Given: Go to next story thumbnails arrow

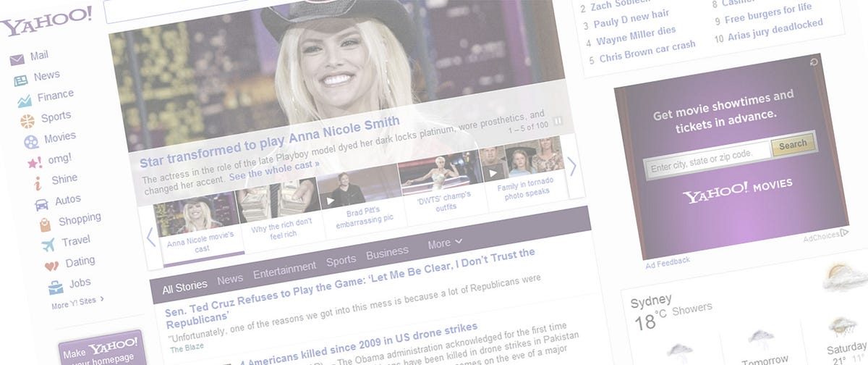Looking at the screenshot, I should [x=573, y=167].
